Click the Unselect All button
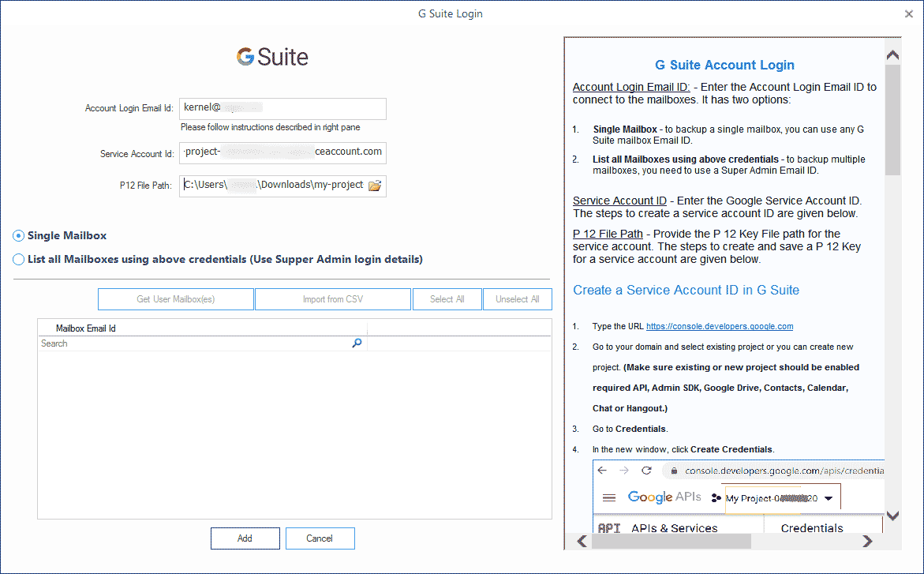Viewport: 924px width, 574px height. (x=518, y=299)
